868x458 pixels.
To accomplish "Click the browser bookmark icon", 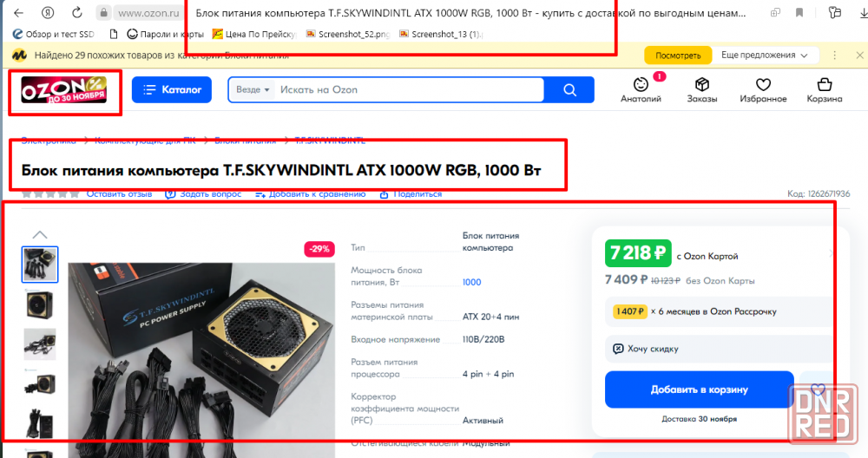I will 799,12.
